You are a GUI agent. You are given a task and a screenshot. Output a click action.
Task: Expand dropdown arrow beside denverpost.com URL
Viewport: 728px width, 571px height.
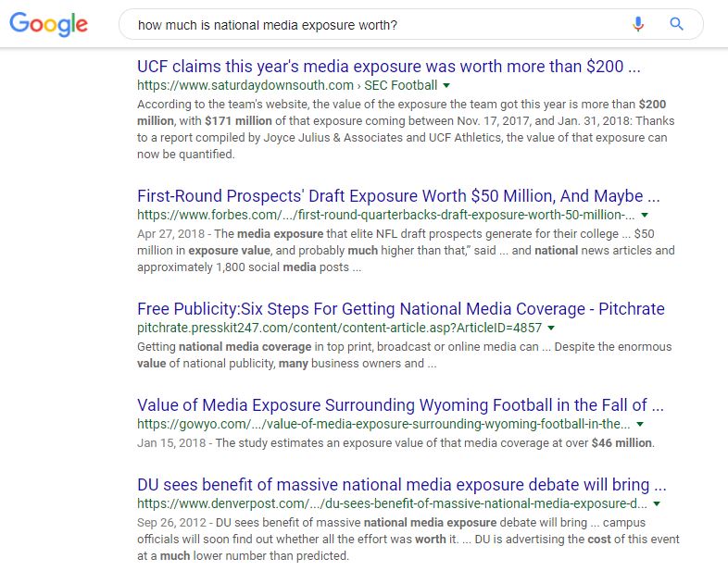(x=657, y=504)
